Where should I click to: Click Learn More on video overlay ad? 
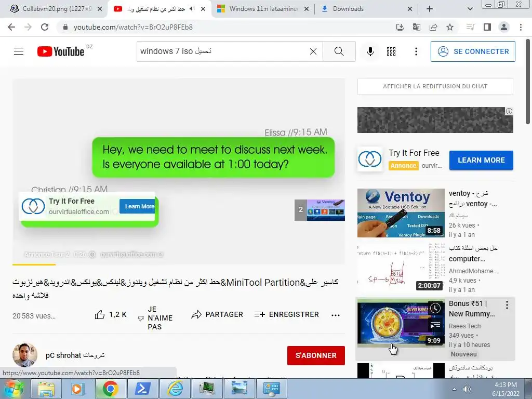137,206
